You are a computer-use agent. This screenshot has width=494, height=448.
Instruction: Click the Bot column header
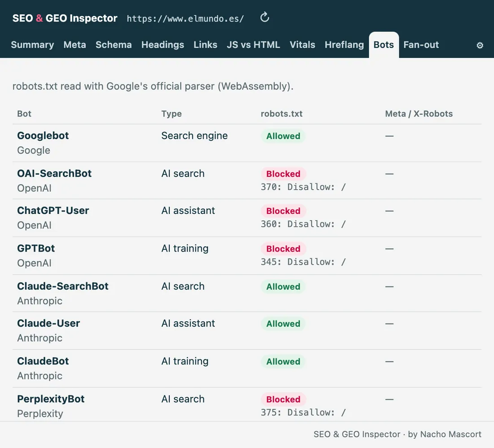tap(24, 114)
